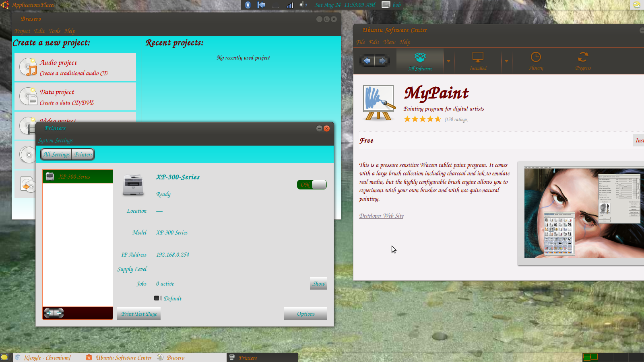Open printer Options
Viewport: 644px width, 362px height.
pyautogui.click(x=306, y=314)
